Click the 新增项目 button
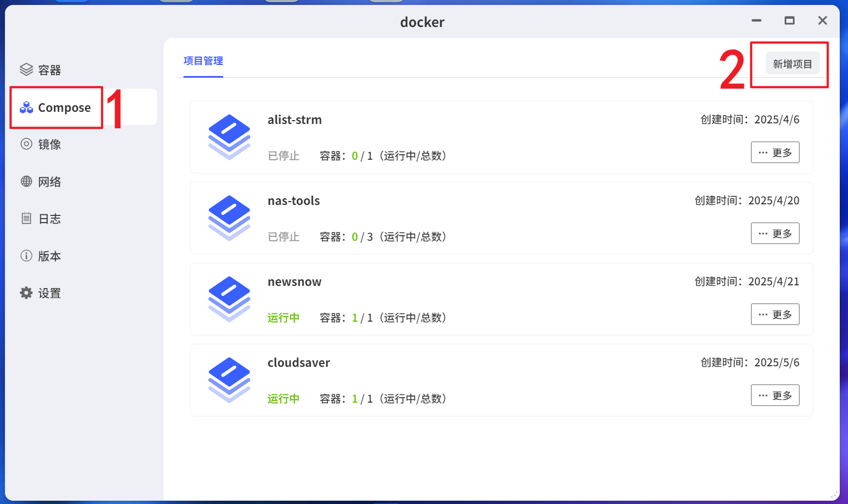The height and width of the screenshot is (504, 848). 792,63
